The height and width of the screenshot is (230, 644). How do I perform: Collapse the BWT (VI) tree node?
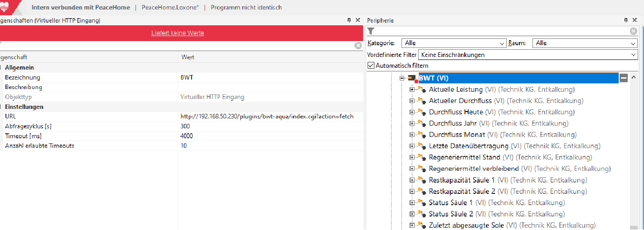pyautogui.click(x=402, y=78)
